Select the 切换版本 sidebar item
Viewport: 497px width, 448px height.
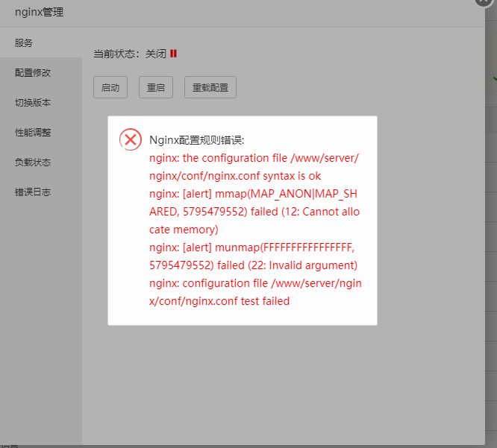click(x=41, y=103)
